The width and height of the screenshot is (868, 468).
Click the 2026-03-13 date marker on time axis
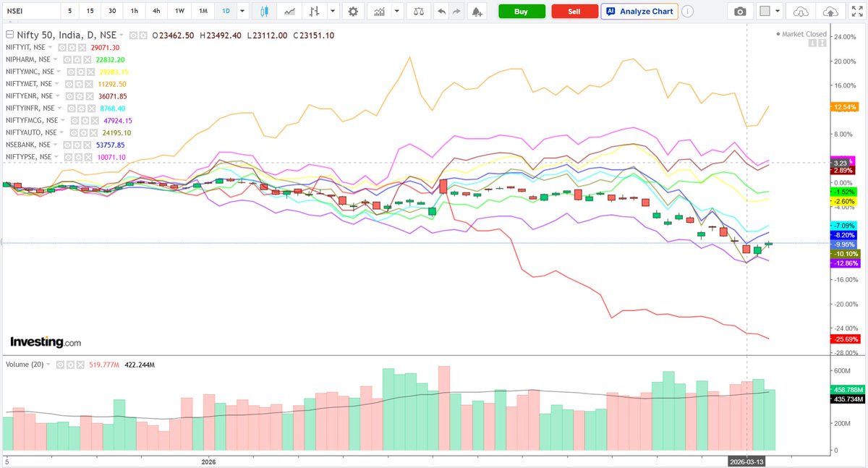747,460
